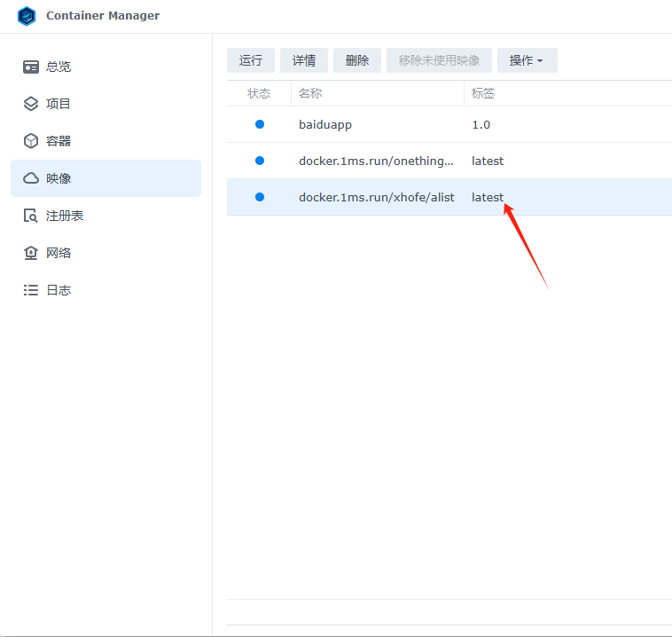Click the latest tag of xhofe/alist
Screen dimensions: 672x637
[x=488, y=197]
